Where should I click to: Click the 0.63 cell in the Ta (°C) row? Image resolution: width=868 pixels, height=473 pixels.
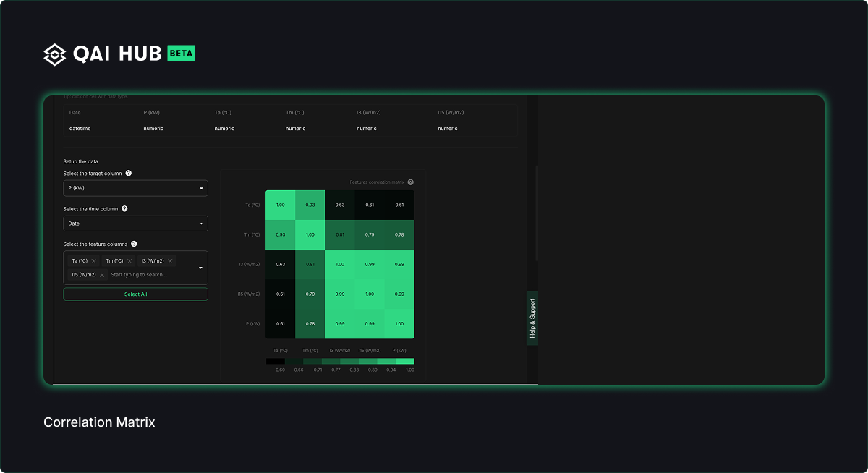click(340, 205)
